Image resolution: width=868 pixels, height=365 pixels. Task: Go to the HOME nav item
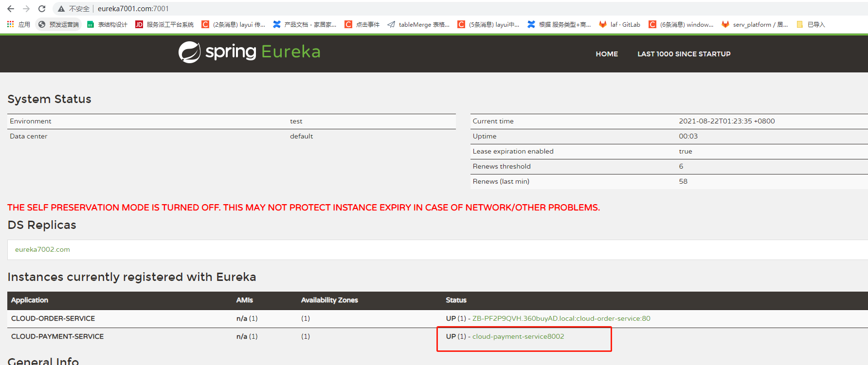[607, 54]
